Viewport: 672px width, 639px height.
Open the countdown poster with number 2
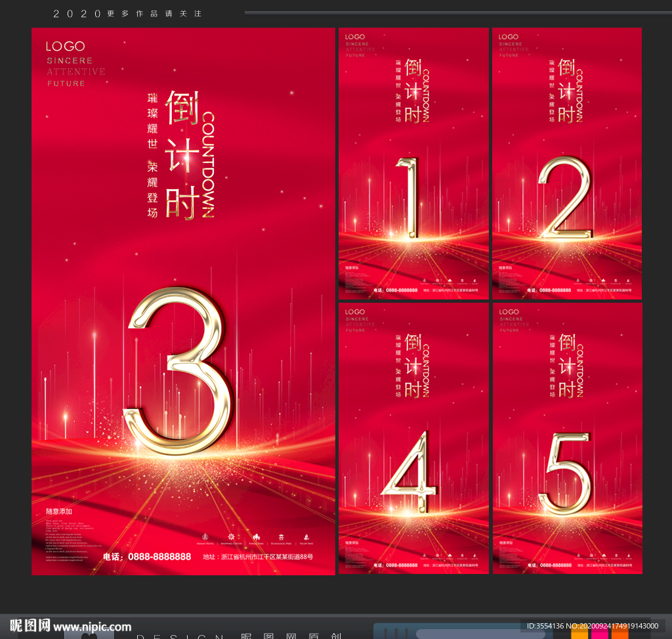(567, 164)
